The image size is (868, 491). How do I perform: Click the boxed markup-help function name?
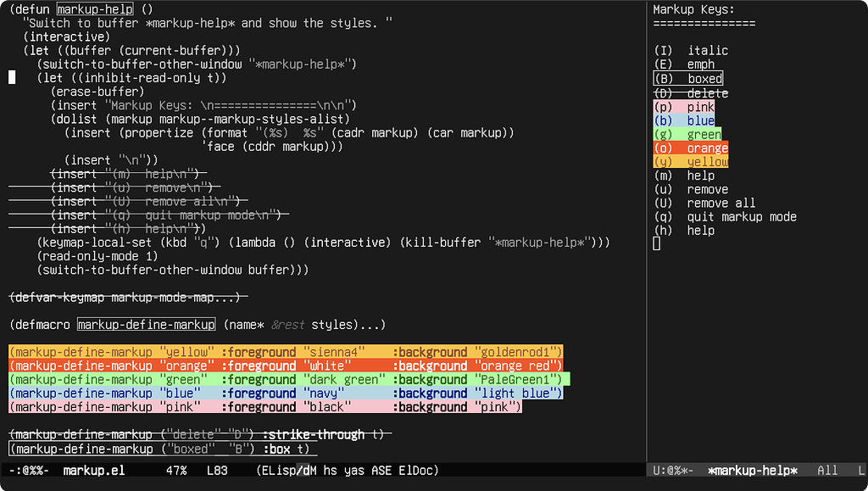96,8
